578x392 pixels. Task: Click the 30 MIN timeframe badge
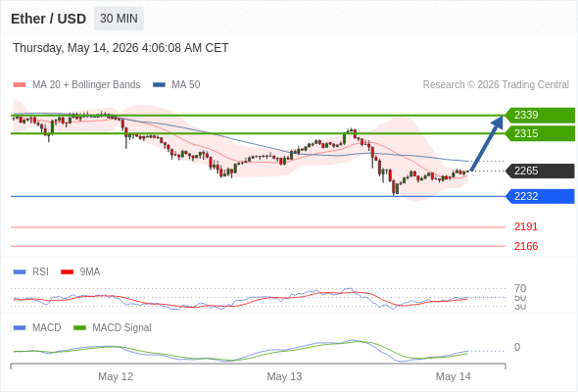[119, 19]
